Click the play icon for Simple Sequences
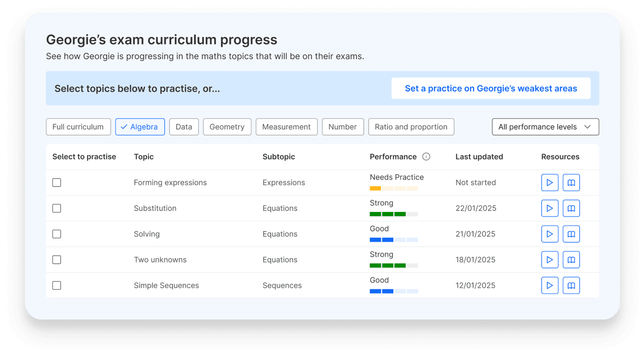Image resolution: width=644 pixels, height=356 pixels. tap(550, 285)
